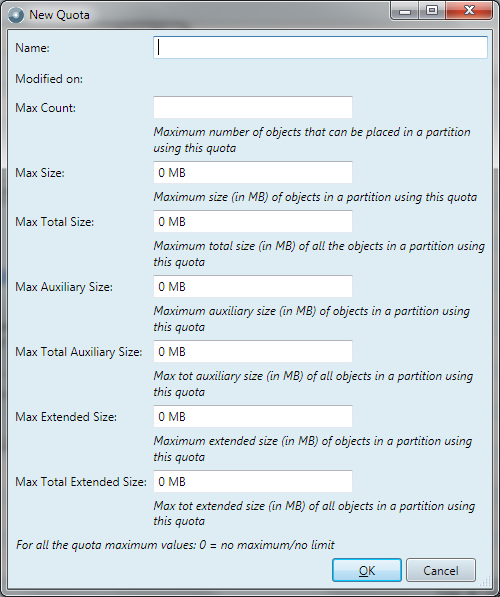Image resolution: width=500 pixels, height=597 pixels.
Task: Select the Max Extended Size input
Action: [x=253, y=417]
